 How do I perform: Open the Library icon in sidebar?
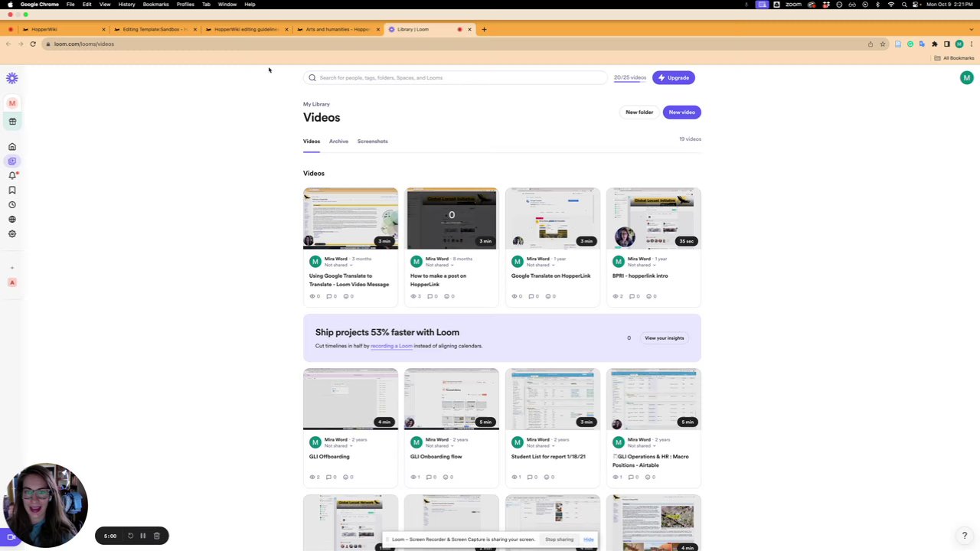(x=12, y=161)
